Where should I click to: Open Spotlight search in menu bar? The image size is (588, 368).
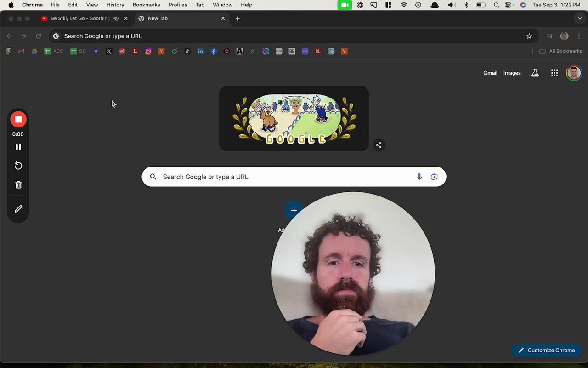496,5
